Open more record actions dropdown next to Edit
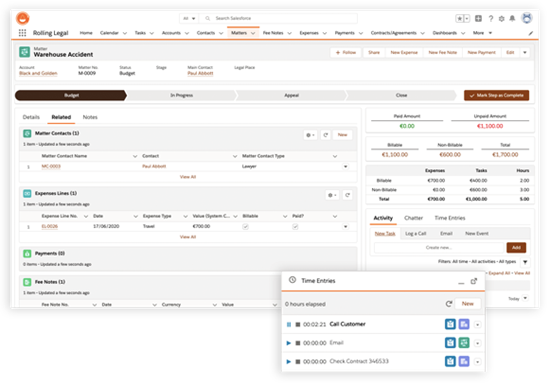 pos(525,53)
